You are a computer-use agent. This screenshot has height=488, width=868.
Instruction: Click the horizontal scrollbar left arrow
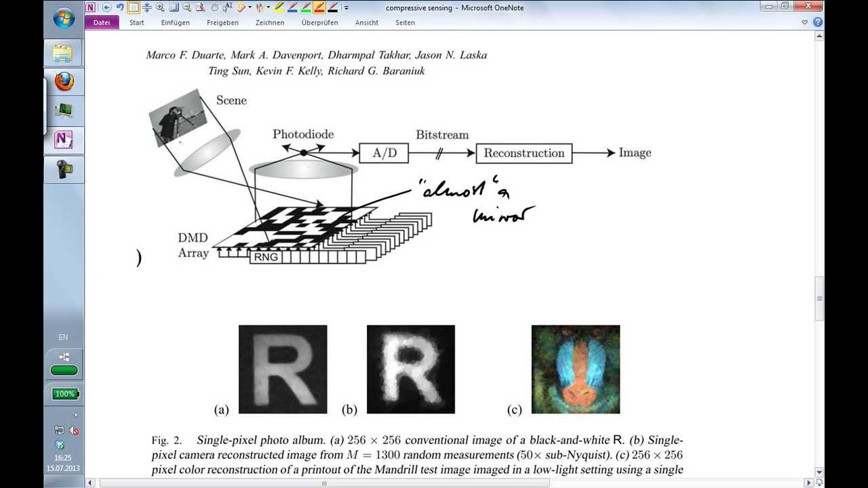[91, 483]
